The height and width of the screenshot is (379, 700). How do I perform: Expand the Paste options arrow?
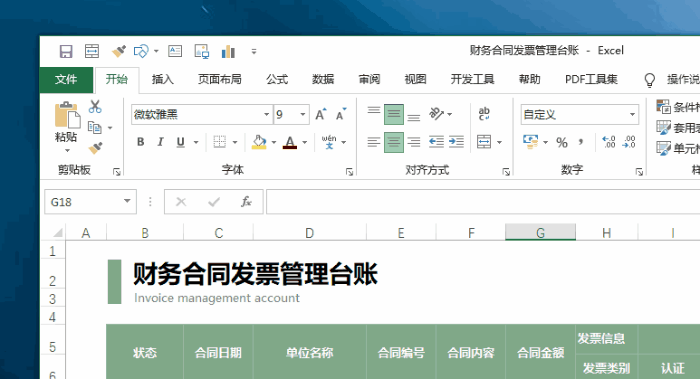pos(67,150)
